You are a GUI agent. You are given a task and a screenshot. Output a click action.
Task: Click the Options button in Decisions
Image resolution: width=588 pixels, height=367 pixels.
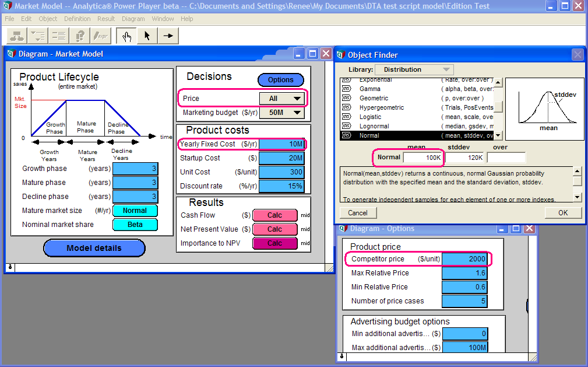(280, 79)
